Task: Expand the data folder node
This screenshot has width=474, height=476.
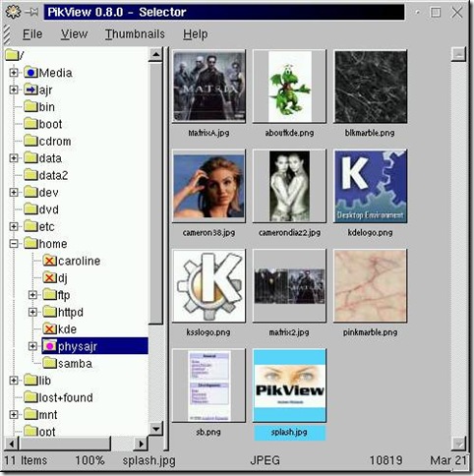Action: 14,158
